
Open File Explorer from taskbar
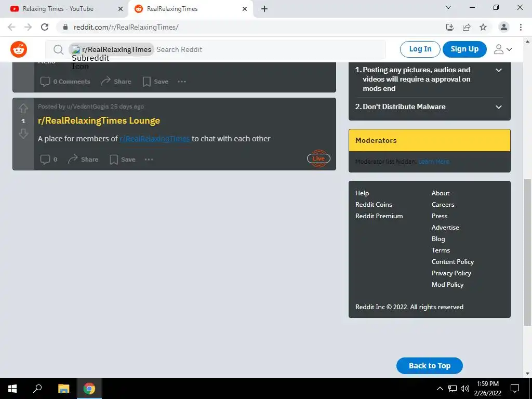[64, 389]
